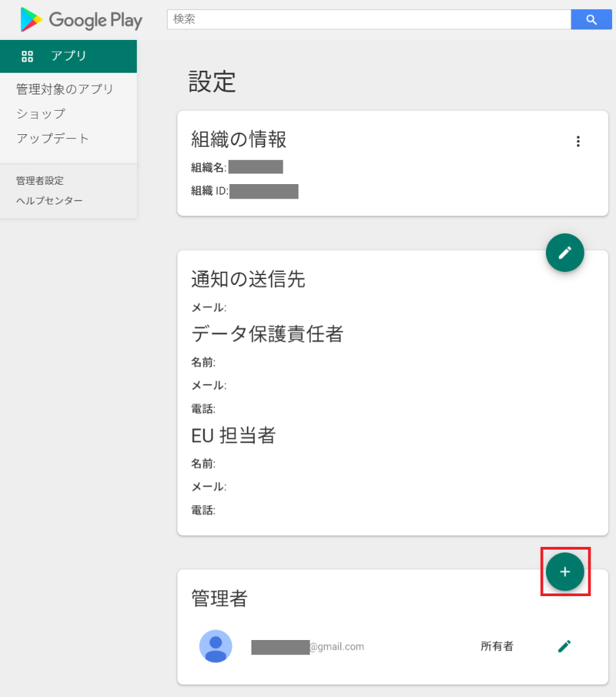Open 管理対象のアプリ in the sidebar

(x=65, y=89)
